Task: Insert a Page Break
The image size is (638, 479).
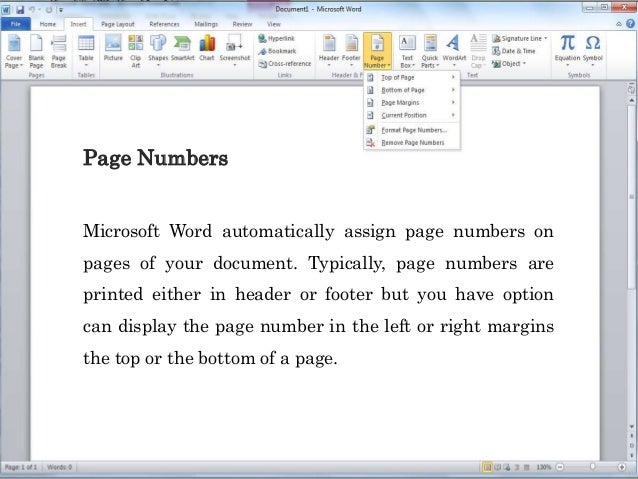Action: click(x=59, y=52)
